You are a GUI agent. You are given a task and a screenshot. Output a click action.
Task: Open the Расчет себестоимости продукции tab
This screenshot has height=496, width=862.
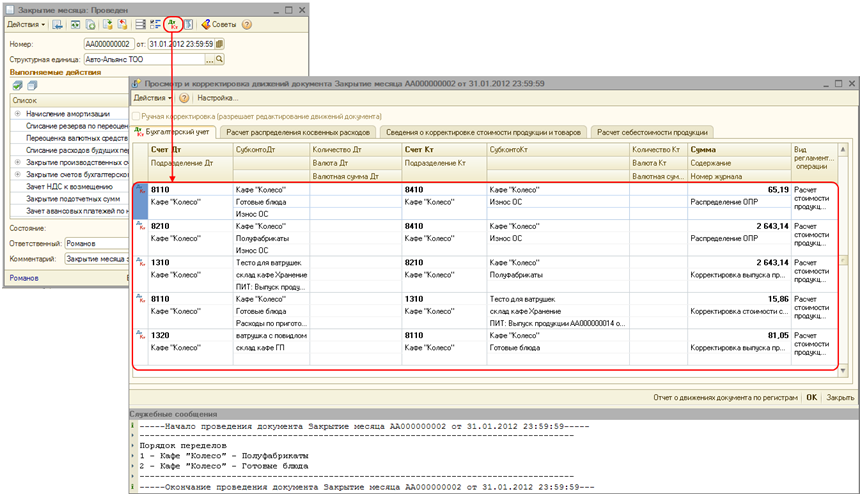coord(651,132)
